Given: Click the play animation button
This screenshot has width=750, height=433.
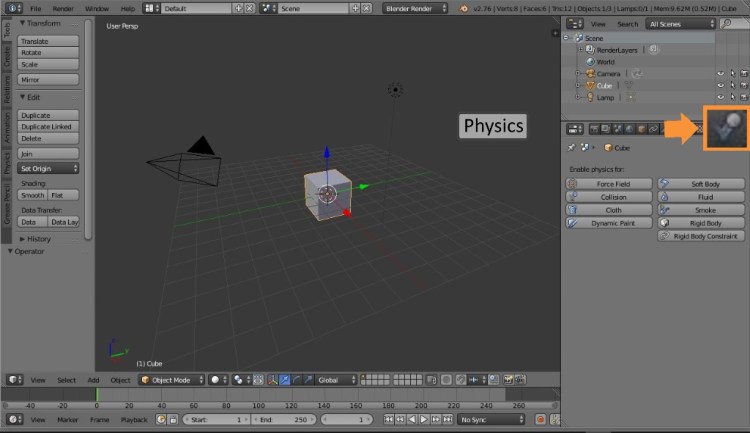Looking at the screenshot, I should point(424,419).
